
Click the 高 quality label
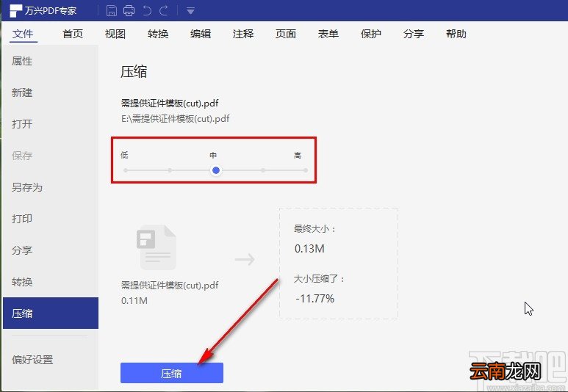click(x=298, y=156)
